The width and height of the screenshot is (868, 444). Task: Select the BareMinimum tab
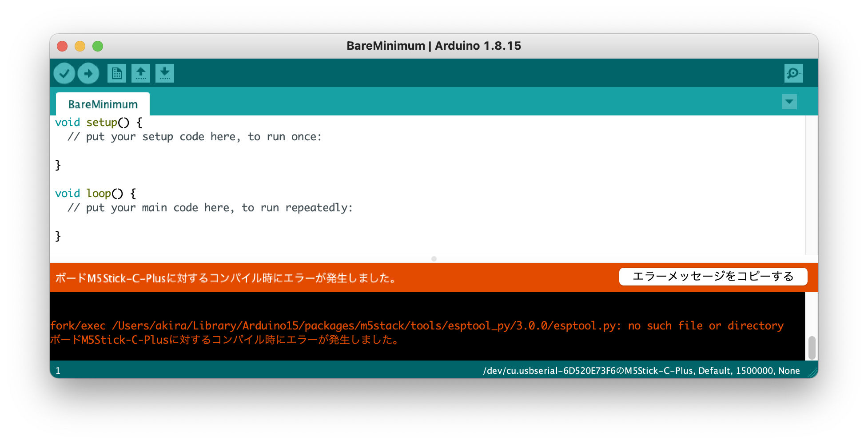(x=103, y=104)
